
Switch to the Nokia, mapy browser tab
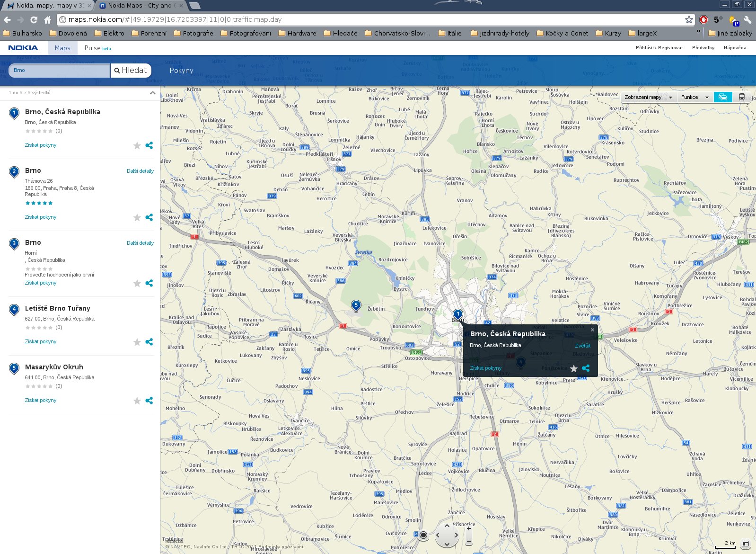click(47, 6)
